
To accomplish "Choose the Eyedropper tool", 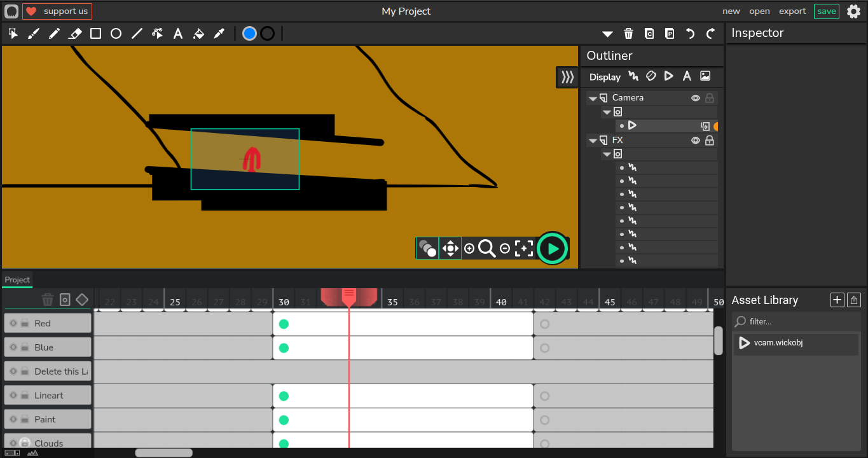I will [219, 34].
